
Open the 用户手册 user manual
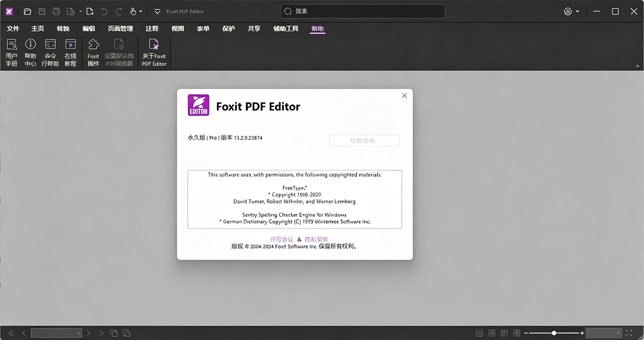click(11, 53)
